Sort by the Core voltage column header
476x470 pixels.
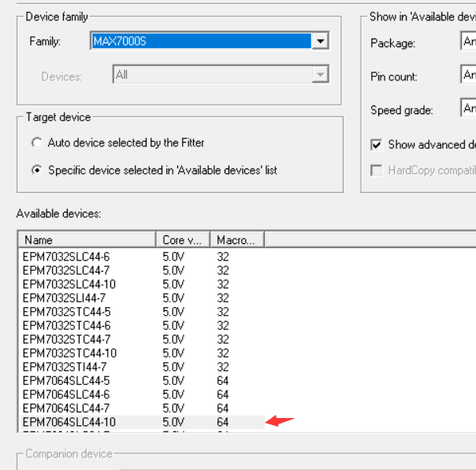183,240
